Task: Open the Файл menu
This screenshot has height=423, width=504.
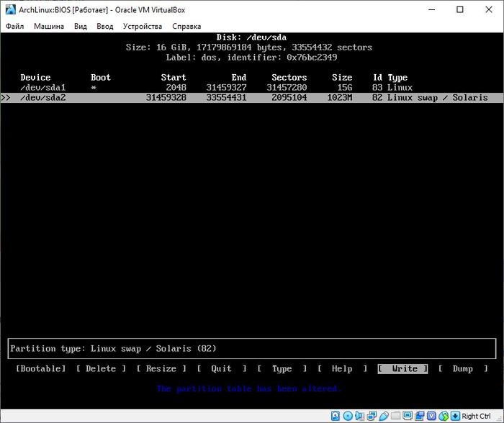Action: (x=14, y=26)
